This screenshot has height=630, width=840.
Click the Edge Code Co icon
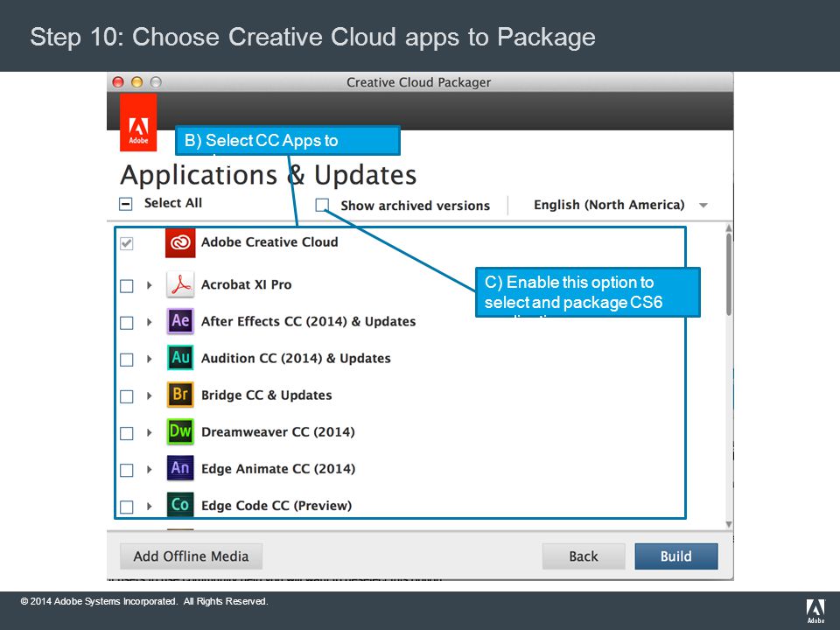click(x=180, y=505)
